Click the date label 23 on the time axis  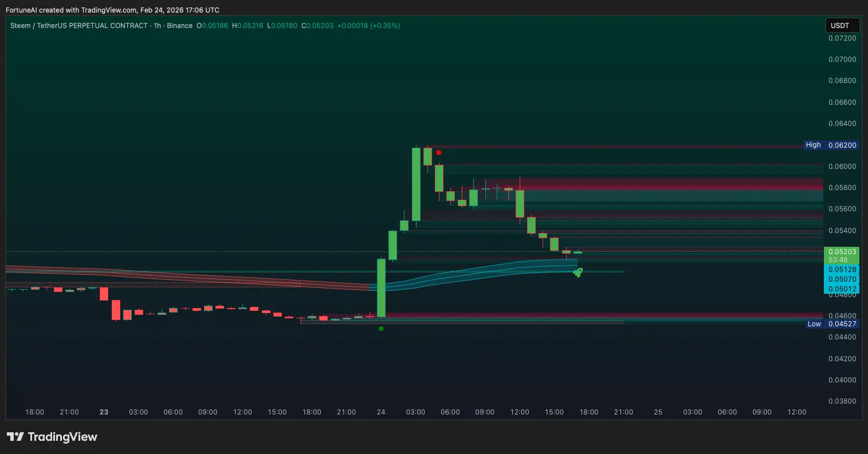(104, 412)
